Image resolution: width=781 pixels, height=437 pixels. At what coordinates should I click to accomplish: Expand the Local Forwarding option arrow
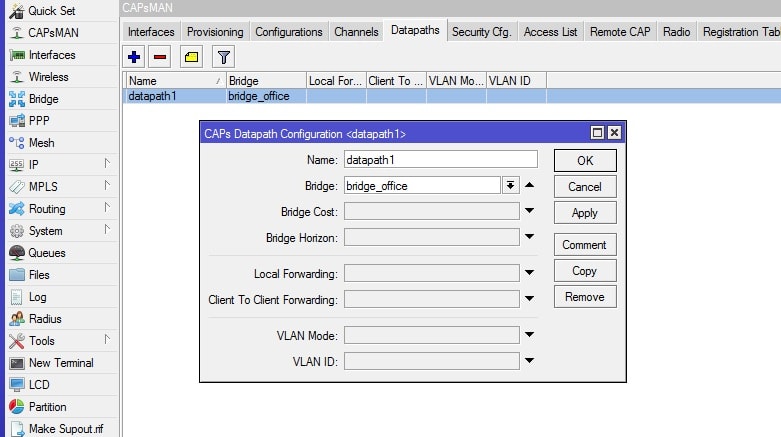530,273
